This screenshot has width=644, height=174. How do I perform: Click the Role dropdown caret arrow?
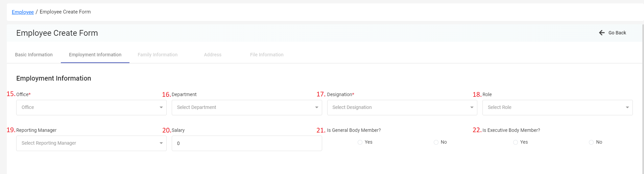[x=627, y=108]
